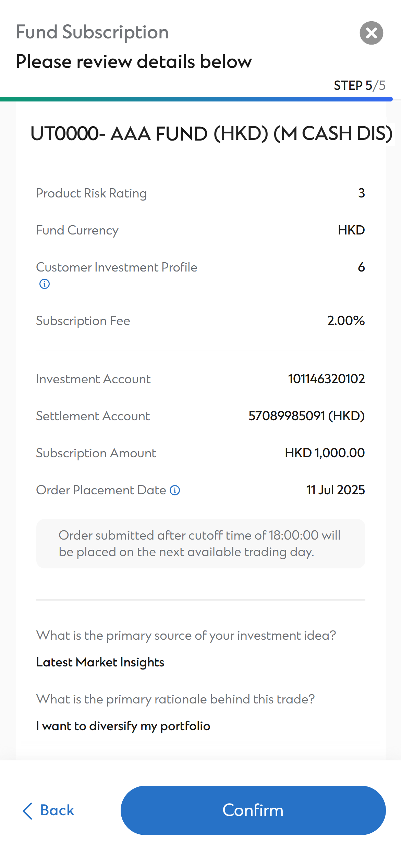Image resolution: width=401 pixels, height=868 pixels.
Task: Click the Order Placement Date value
Action: (x=336, y=490)
